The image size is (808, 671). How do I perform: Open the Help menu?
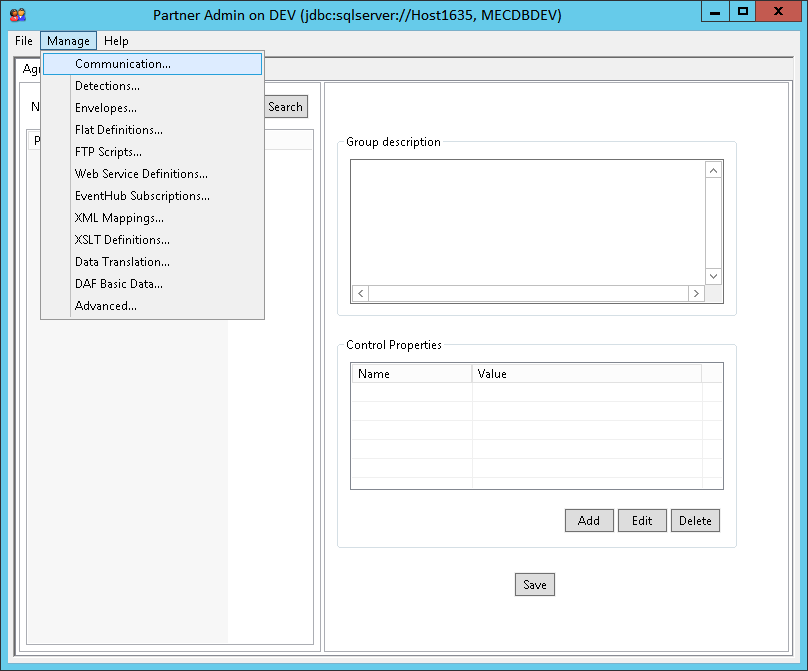click(x=116, y=41)
